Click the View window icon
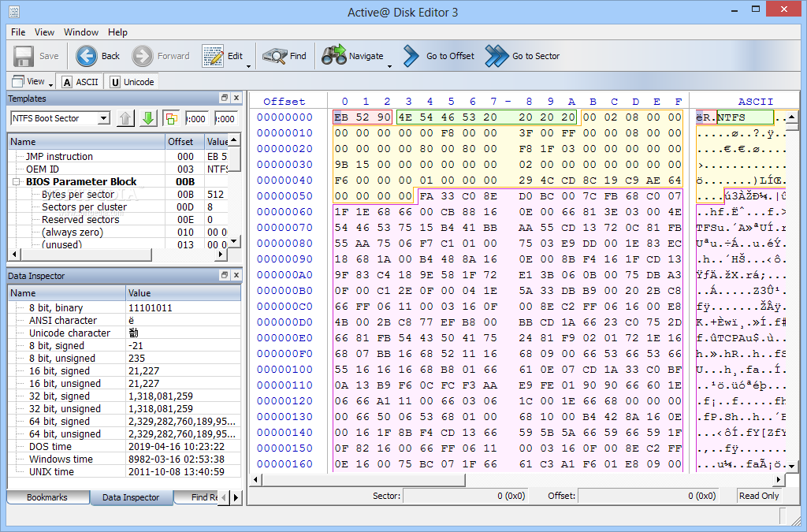 (18, 81)
